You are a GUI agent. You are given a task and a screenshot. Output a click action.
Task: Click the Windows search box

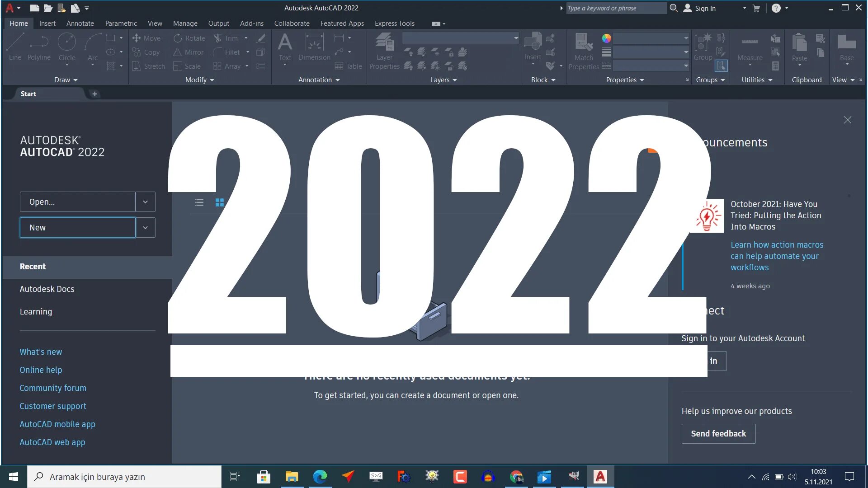click(124, 477)
